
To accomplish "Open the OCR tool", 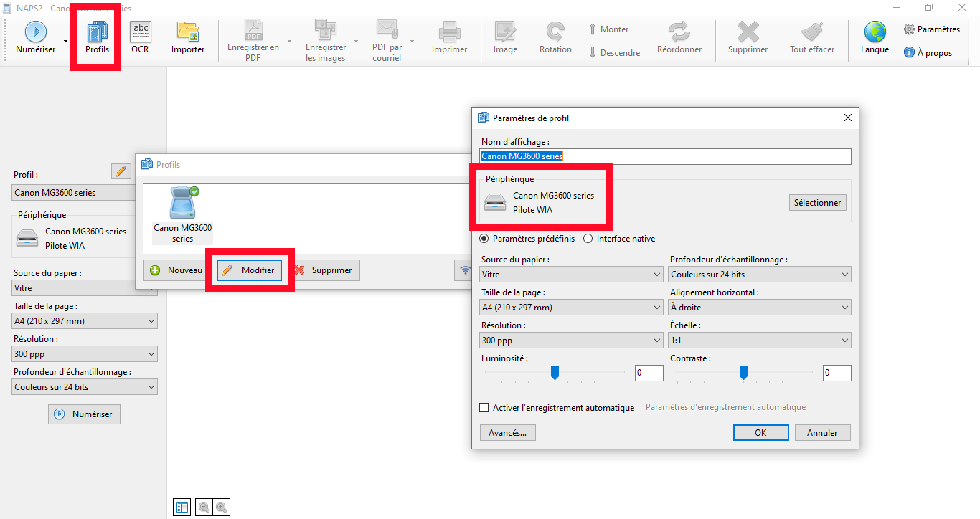I will [x=140, y=32].
